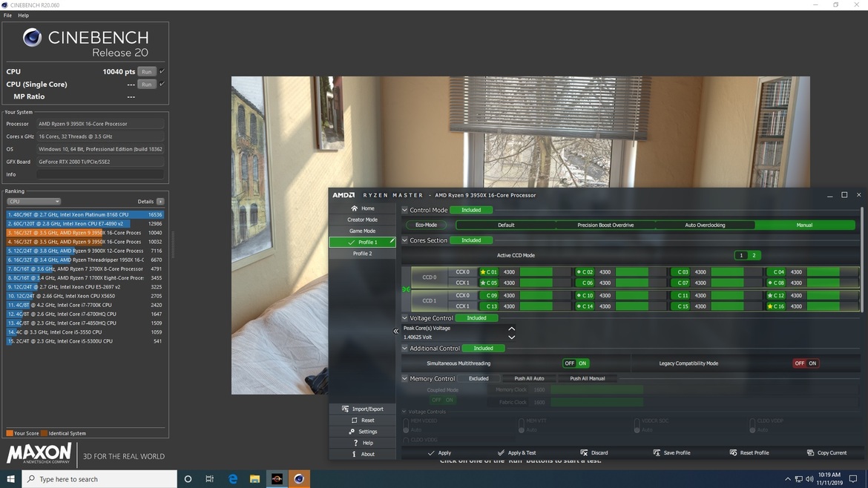This screenshot has height=488, width=868.
Task: Select starred core C 01
Action: [x=489, y=272]
